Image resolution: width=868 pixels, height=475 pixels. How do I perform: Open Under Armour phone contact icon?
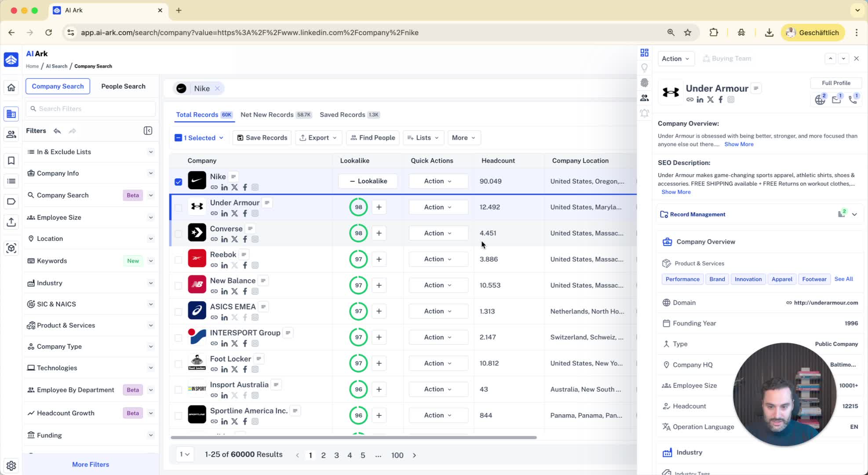point(853,99)
